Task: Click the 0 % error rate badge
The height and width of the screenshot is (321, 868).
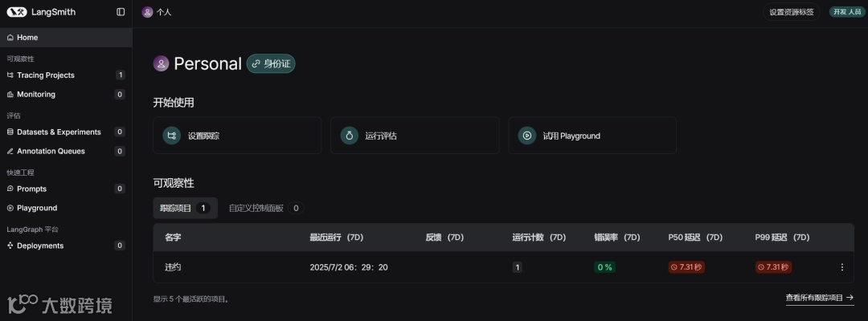Action: point(605,267)
